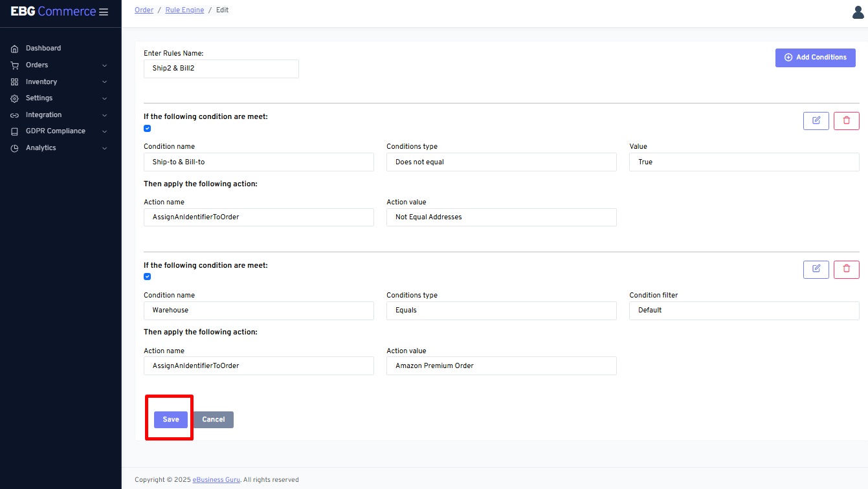Expand the Inventory submenu chevron
Image resolution: width=868 pixels, height=489 pixels.
[104, 82]
